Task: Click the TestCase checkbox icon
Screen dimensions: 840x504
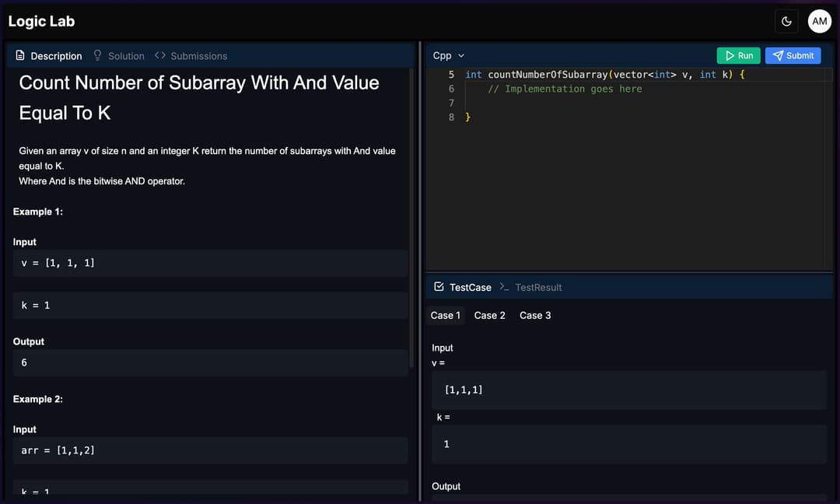Action: (x=439, y=286)
